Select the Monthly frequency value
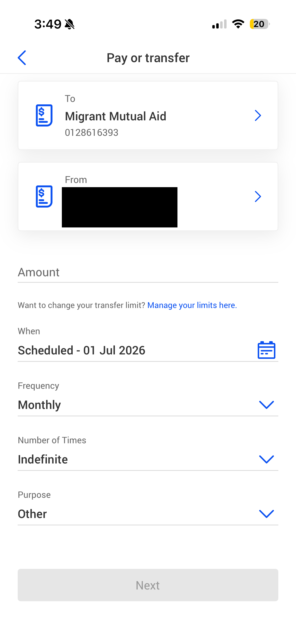This screenshot has width=296, height=644. (39, 405)
